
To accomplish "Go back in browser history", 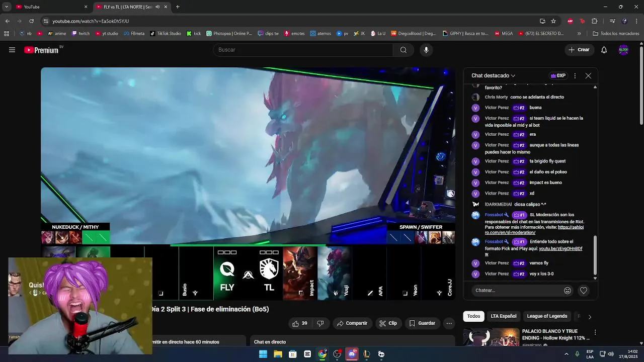I will [8, 21].
